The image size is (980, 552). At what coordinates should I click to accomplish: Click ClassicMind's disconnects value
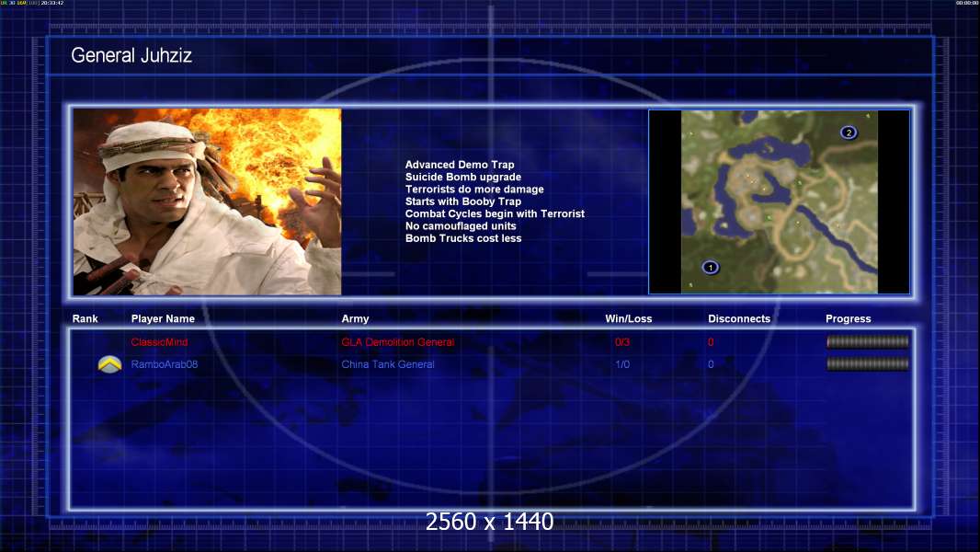point(711,342)
